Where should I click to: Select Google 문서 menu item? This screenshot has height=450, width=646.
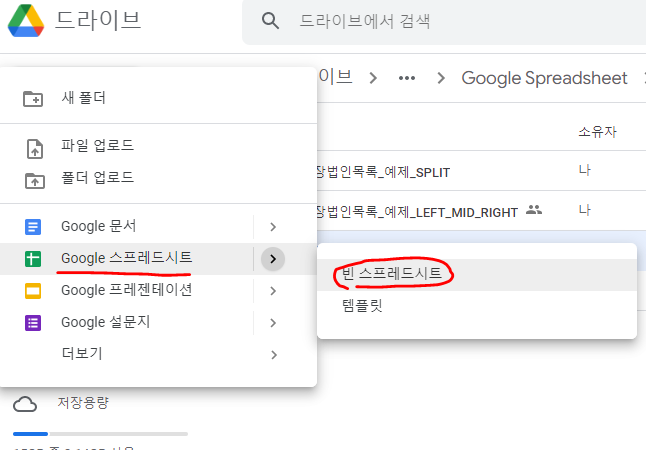point(126,226)
